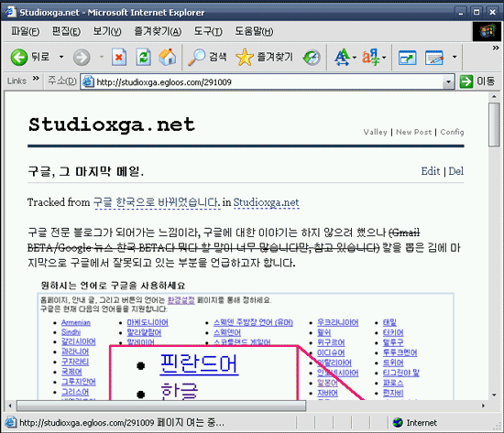Open the Favorites star button

click(264, 57)
